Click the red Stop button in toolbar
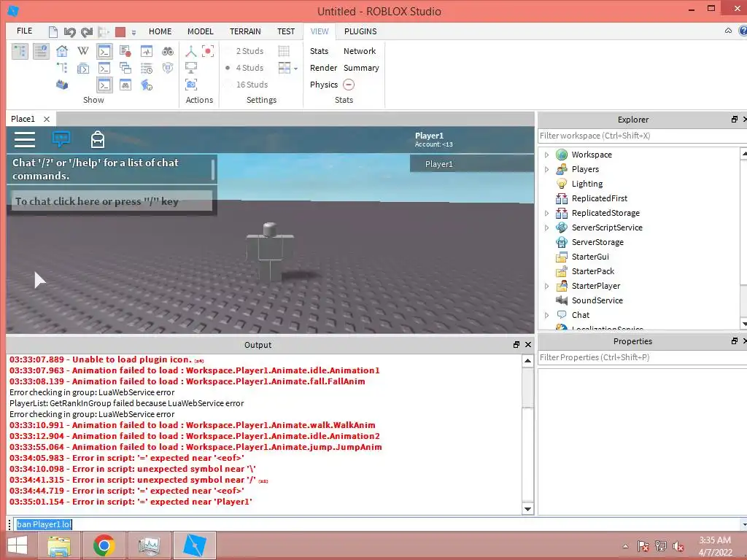 pyautogui.click(x=120, y=32)
